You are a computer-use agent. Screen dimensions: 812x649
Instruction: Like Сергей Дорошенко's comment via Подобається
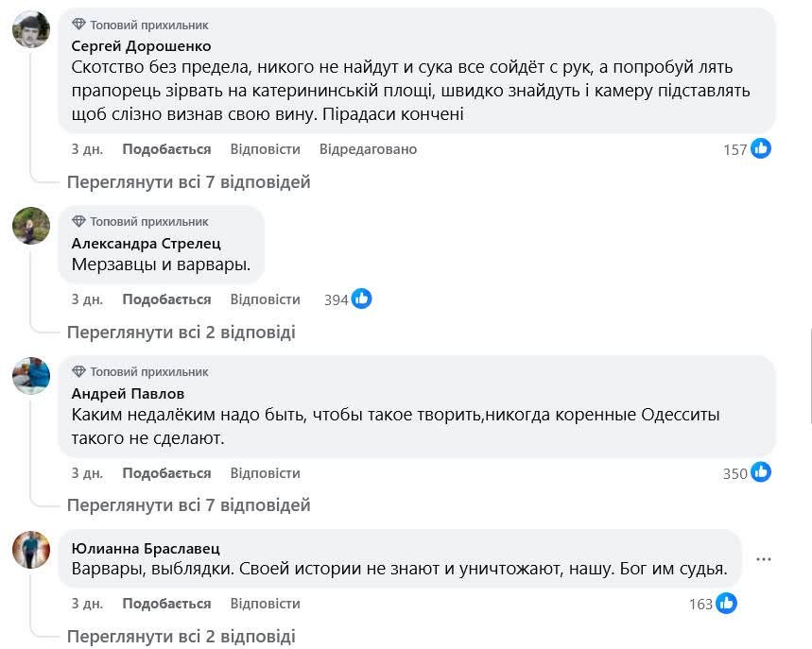[x=166, y=149]
